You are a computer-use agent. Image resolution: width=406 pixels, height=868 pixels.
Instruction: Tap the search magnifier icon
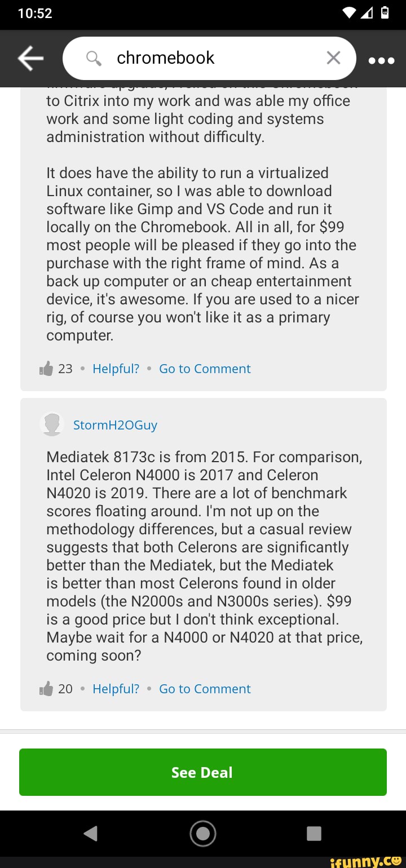(94, 57)
